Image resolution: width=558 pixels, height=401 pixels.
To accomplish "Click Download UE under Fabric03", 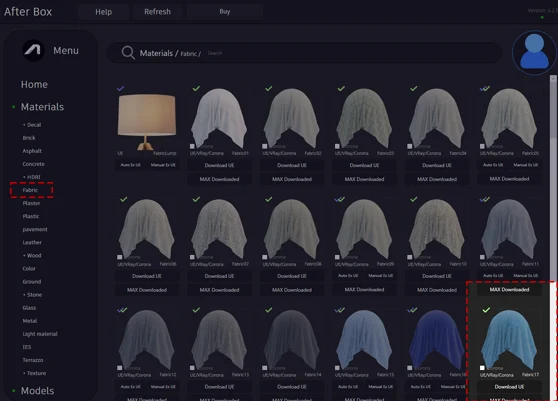I will click(x=364, y=165).
